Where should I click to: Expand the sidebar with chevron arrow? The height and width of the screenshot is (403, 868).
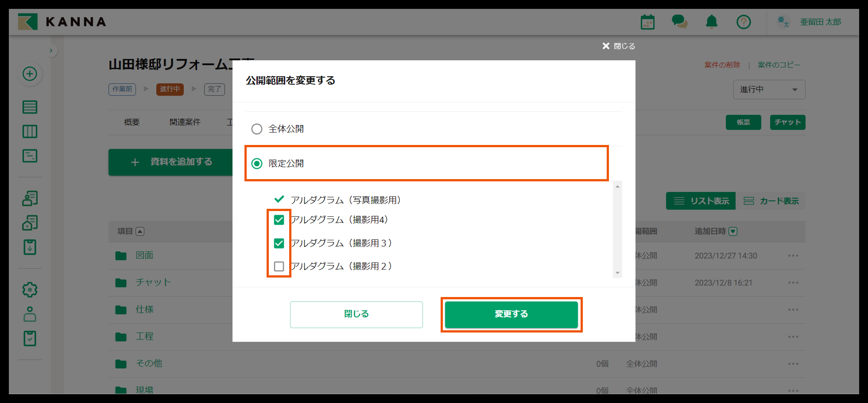(x=51, y=51)
